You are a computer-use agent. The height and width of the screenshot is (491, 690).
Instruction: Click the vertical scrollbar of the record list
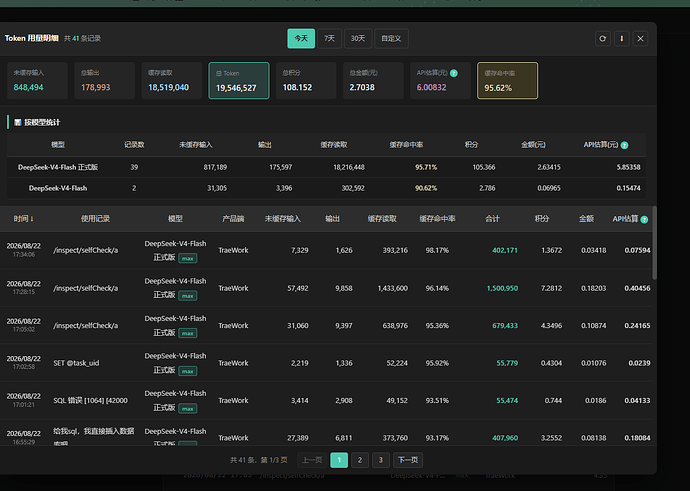(654, 243)
